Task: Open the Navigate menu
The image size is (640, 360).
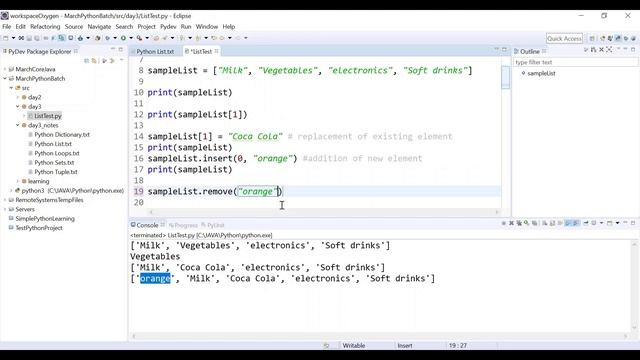Action: click(x=99, y=27)
